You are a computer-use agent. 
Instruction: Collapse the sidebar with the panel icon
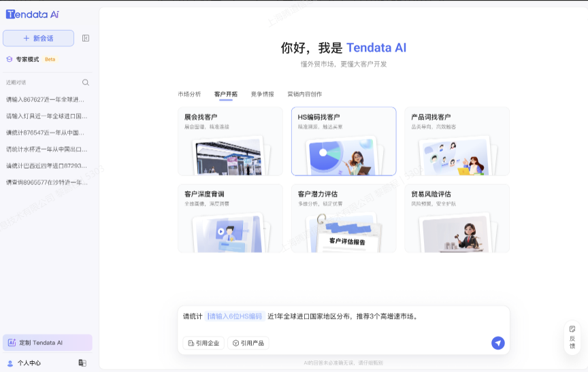pos(86,38)
